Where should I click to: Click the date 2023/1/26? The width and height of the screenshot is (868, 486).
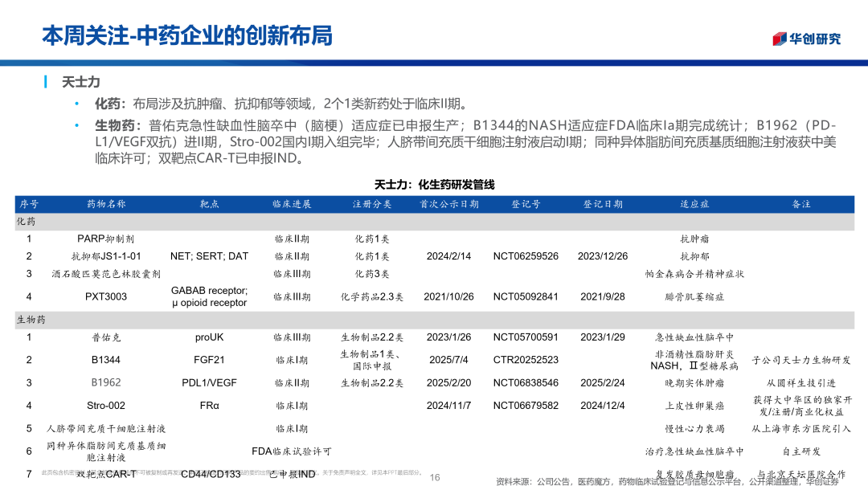[x=449, y=337]
